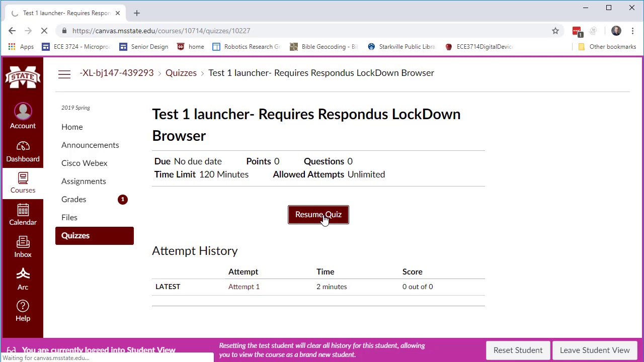Go to Dashboard in global navigation
This screenshot has width=644, height=362.
23,151
